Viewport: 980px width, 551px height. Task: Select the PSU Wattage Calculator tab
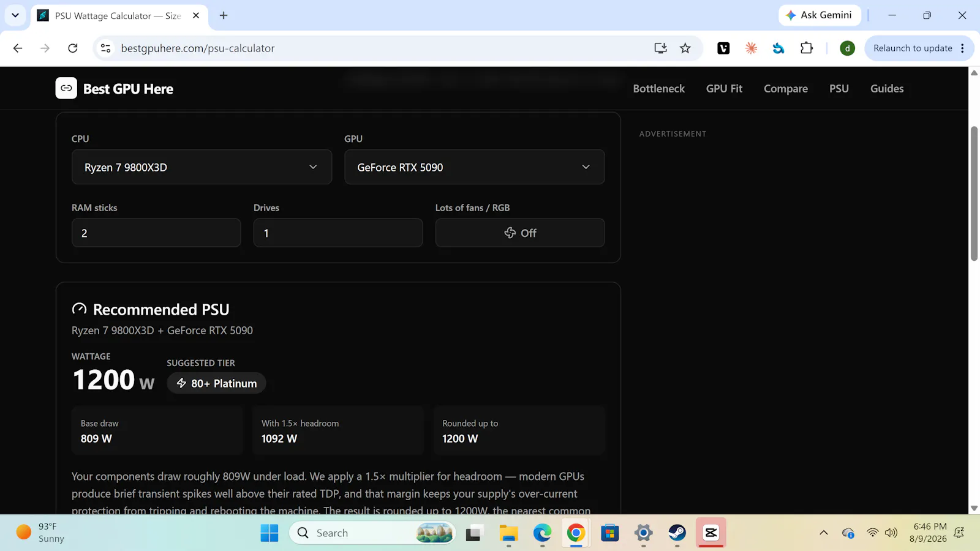coord(119,16)
